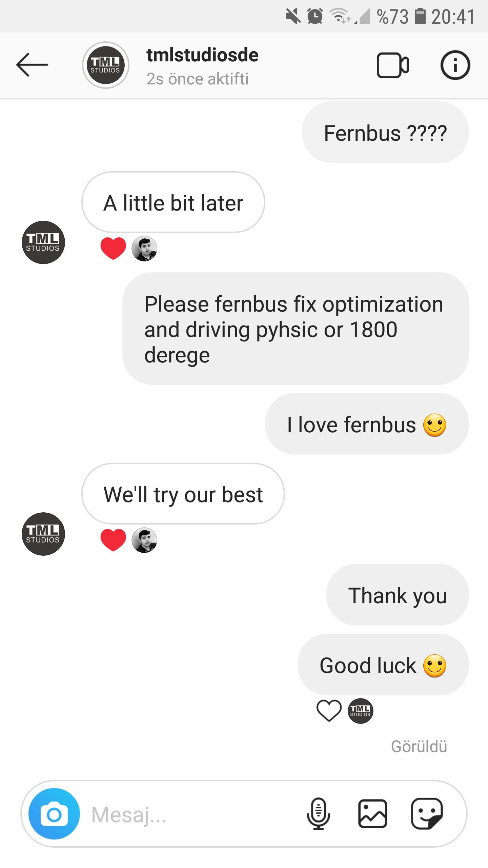
Task: Open the gallery image picker icon
Action: tap(372, 814)
